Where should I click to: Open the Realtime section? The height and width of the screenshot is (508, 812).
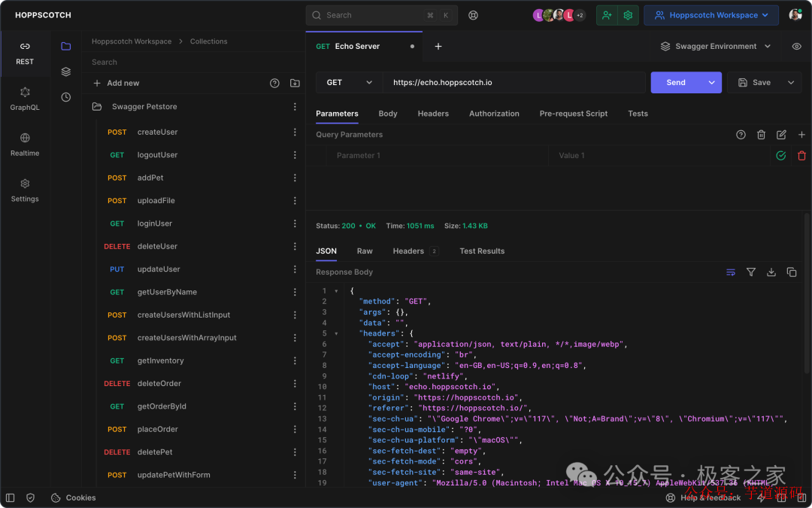coord(25,145)
